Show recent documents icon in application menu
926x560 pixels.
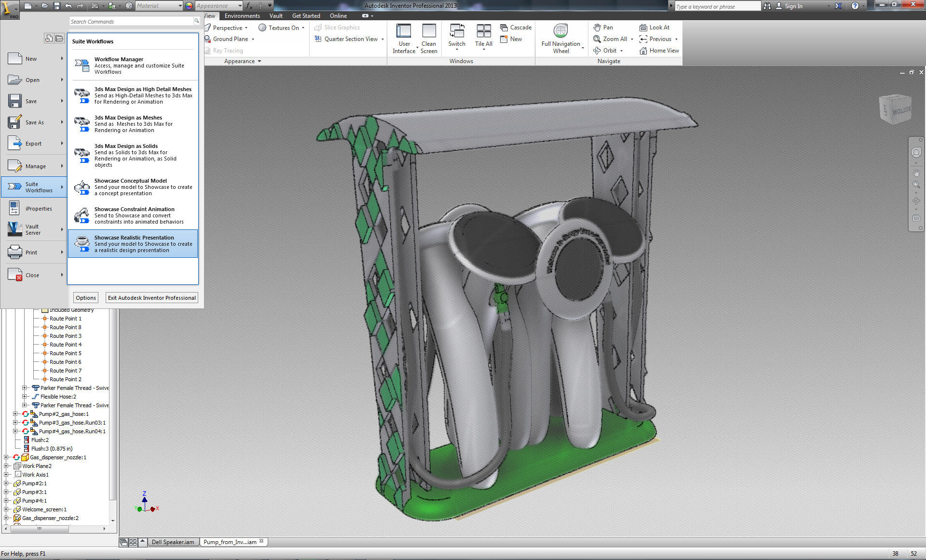(x=49, y=38)
